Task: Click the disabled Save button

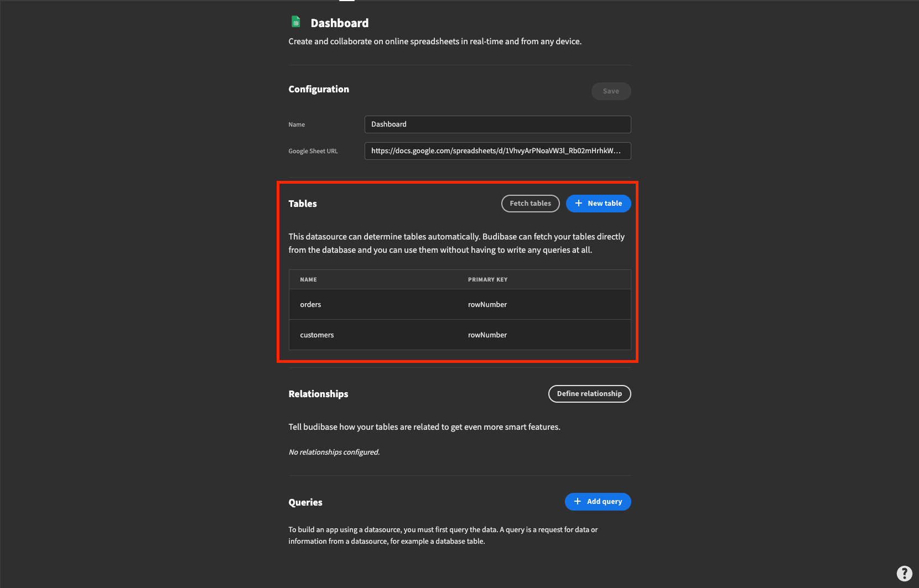Action: click(611, 91)
